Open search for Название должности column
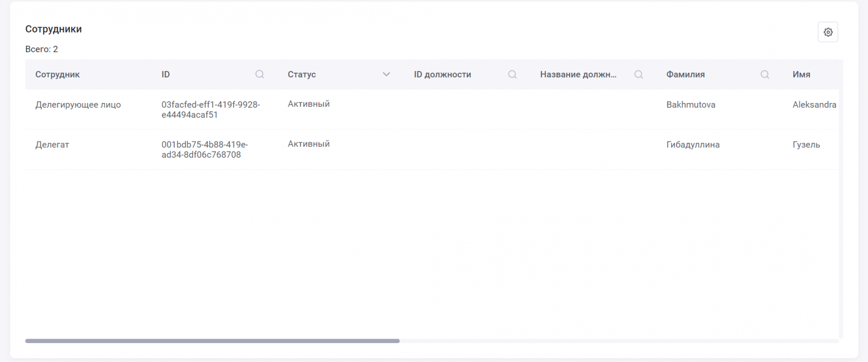Viewport: 868px width, 362px height. [639, 74]
